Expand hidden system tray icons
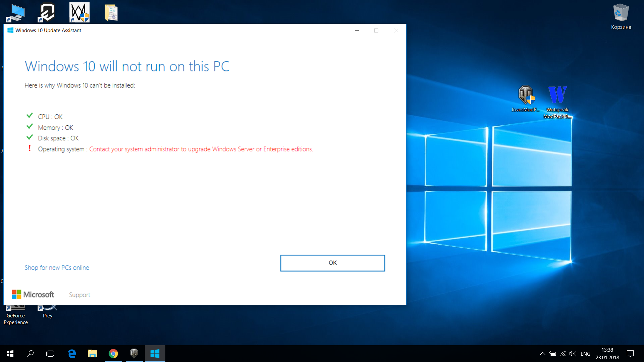 (542, 354)
